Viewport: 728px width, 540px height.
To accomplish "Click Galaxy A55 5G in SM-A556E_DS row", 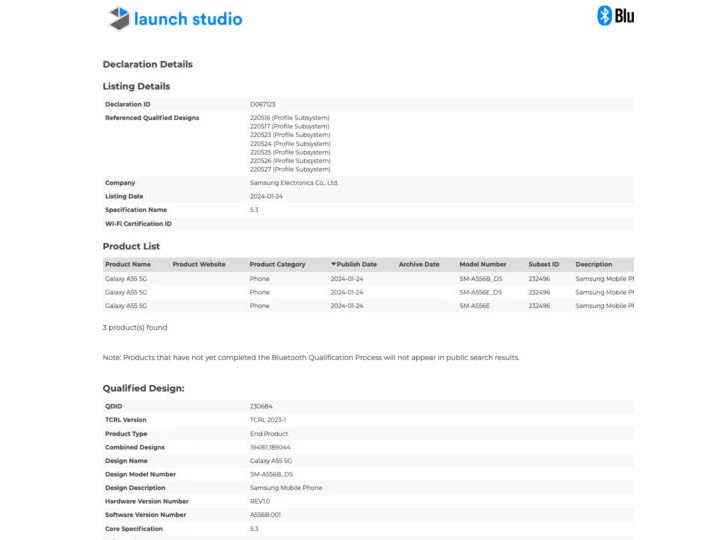I will [126, 292].
